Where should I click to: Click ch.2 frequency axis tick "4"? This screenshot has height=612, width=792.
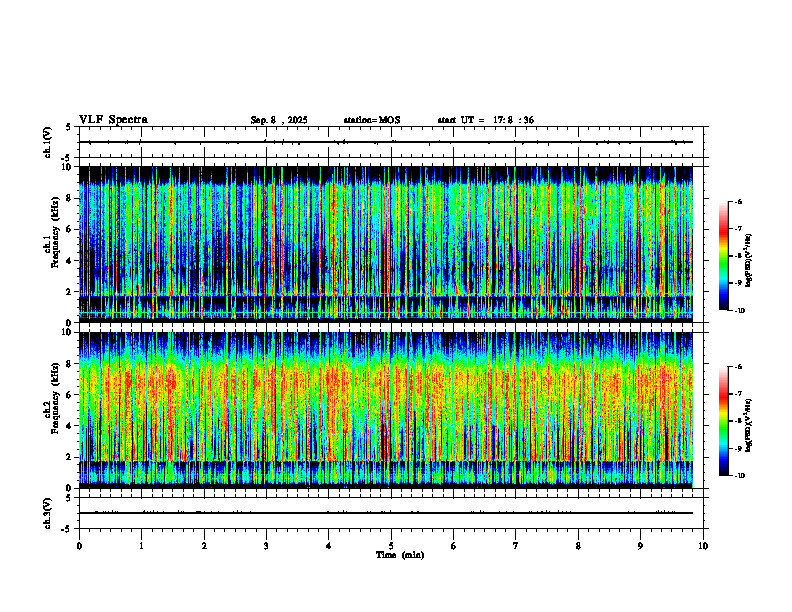click(x=69, y=426)
